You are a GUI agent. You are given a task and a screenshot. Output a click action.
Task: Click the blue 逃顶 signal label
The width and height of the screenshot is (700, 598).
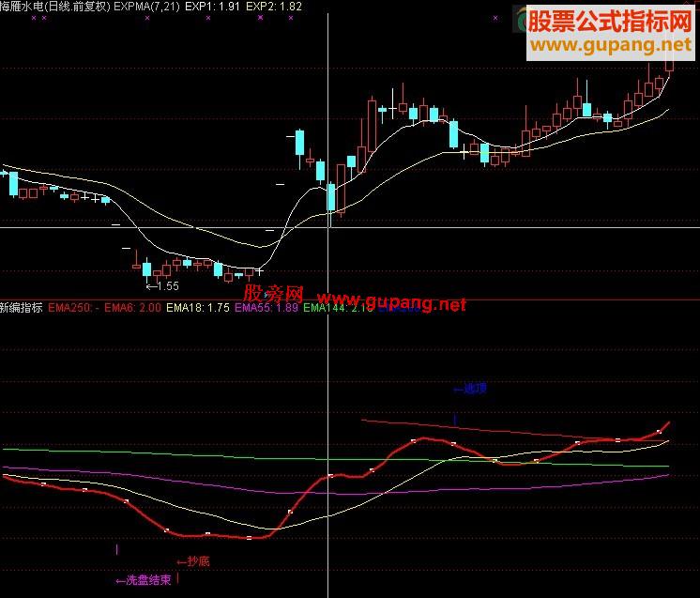tap(470, 389)
